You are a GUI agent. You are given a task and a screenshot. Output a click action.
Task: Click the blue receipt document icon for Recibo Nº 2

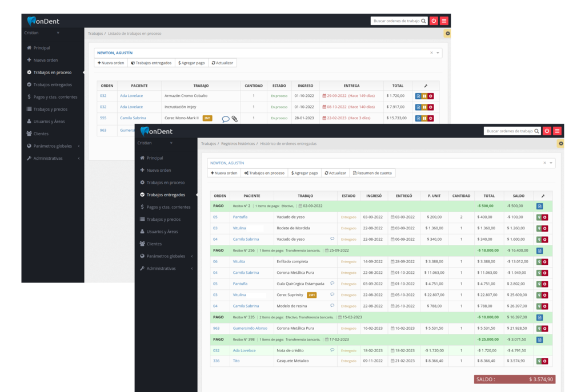pyautogui.click(x=539, y=206)
